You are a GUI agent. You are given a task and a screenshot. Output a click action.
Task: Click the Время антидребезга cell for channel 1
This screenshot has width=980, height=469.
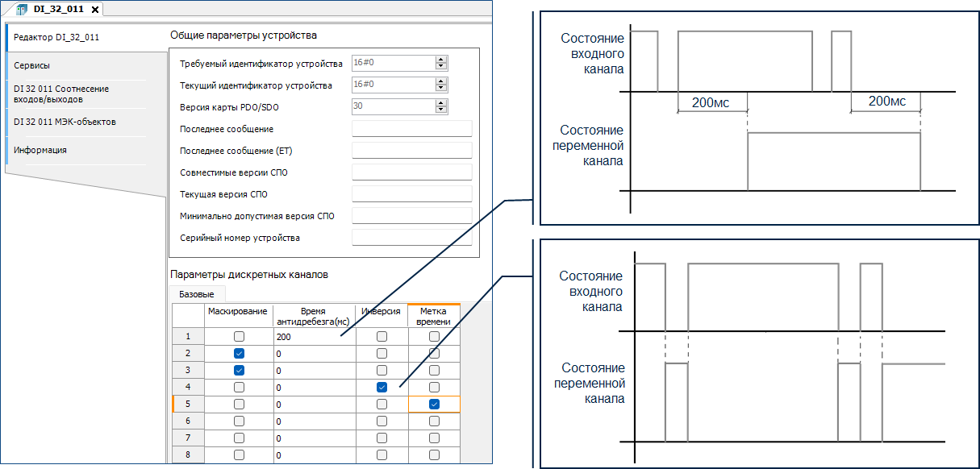pos(315,336)
